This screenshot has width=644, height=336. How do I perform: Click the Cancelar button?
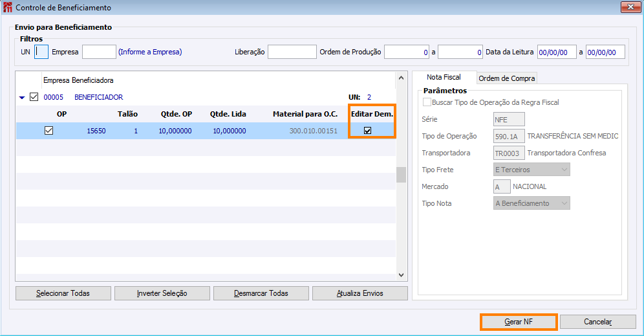597,322
